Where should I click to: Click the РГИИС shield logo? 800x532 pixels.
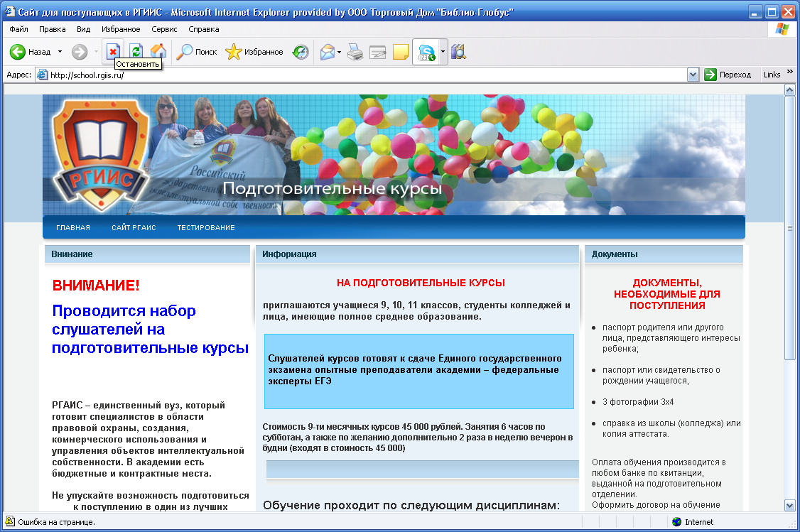click(101, 155)
